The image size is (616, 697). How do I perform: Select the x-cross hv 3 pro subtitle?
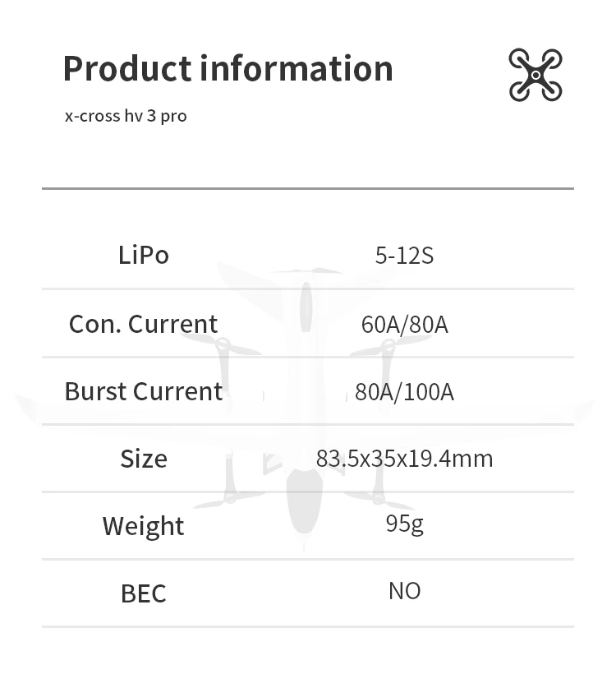point(126,116)
